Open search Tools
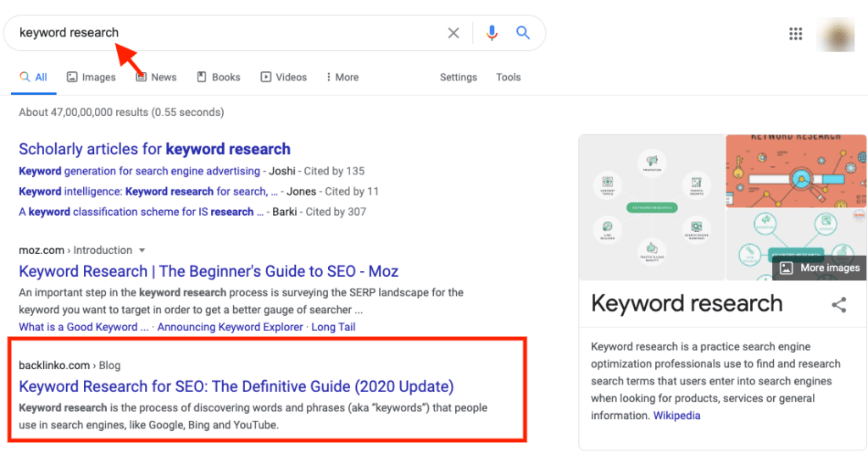 pos(509,77)
